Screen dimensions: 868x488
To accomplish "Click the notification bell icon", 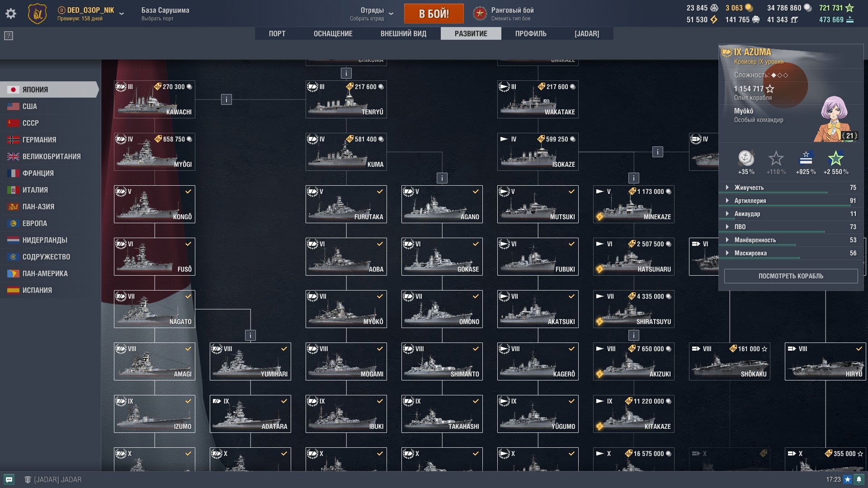I will 859,479.
